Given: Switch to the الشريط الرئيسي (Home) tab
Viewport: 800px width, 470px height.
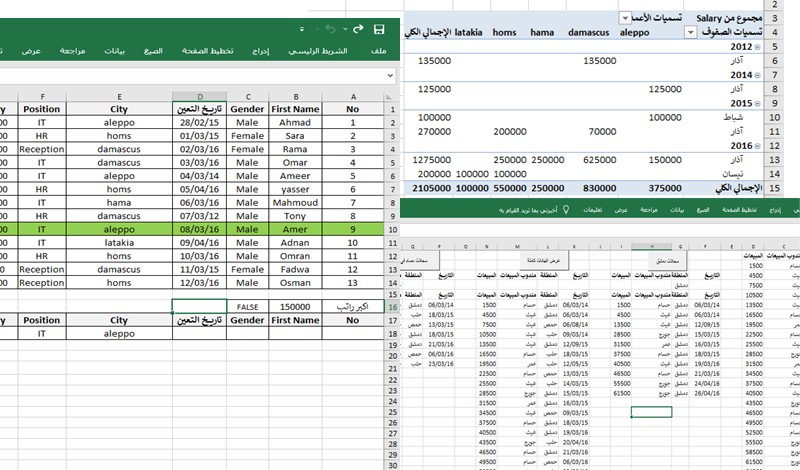Looking at the screenshot, I should pos(318,51).
